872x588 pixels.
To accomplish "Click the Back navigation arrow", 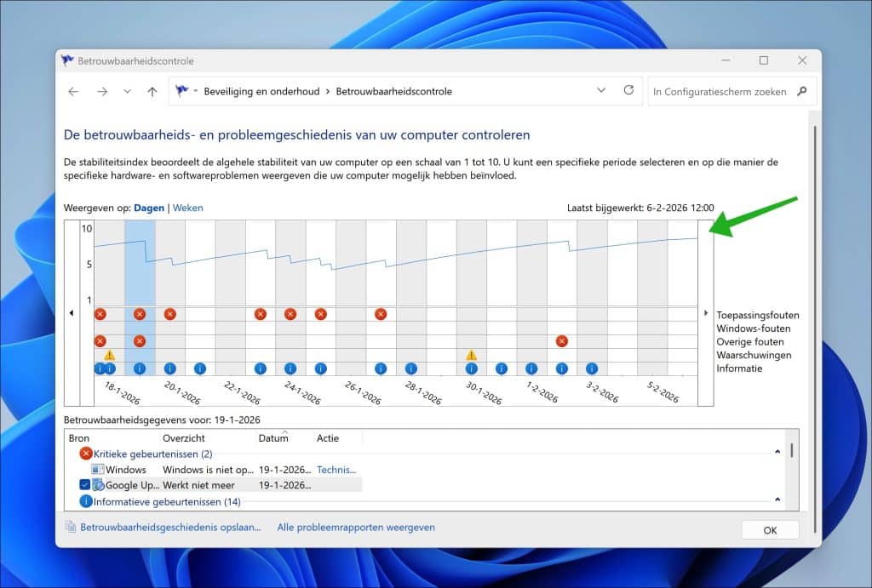I will (73, 92).
